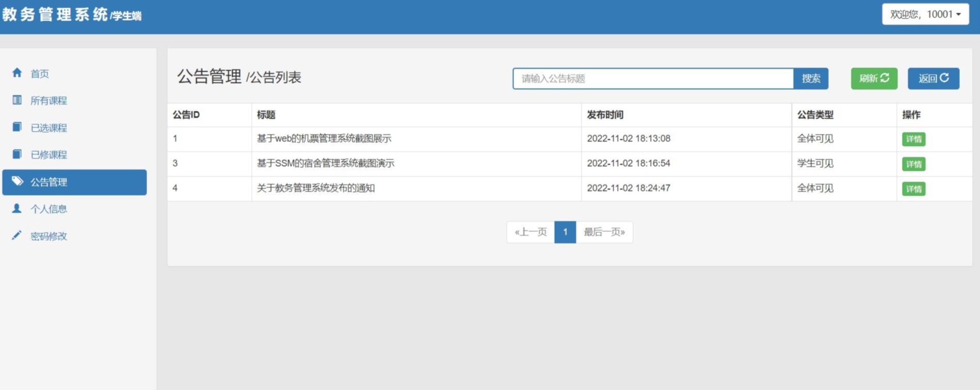Click the refresh arrows icon in 刷新 button
Viewport: 980px width, 390px height.
point(885,77)
